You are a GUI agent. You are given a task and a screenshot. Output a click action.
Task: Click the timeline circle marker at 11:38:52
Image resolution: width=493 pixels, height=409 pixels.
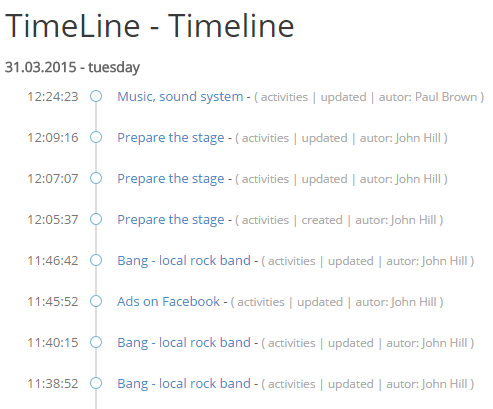96,383
